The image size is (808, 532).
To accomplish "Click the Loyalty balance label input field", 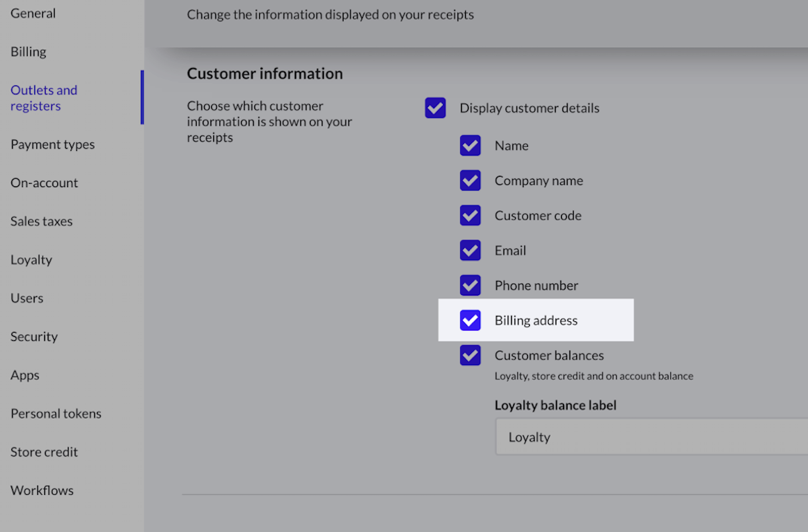I will coord(651,437).
